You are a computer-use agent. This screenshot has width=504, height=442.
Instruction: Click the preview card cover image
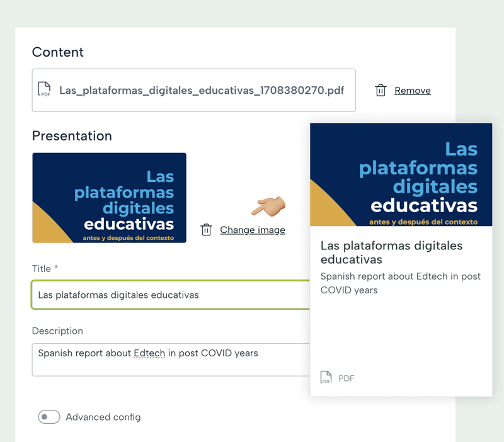pyautogui.click(x=401, y=174)
